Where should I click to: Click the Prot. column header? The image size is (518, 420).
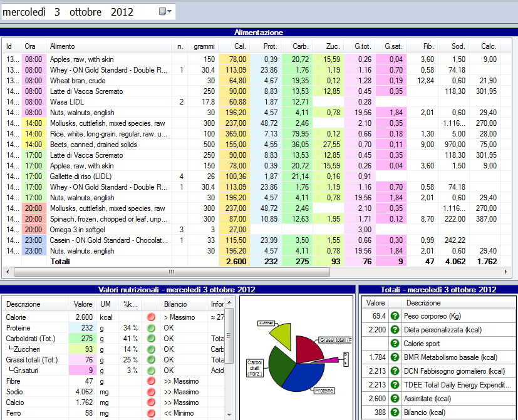[270, 46]
